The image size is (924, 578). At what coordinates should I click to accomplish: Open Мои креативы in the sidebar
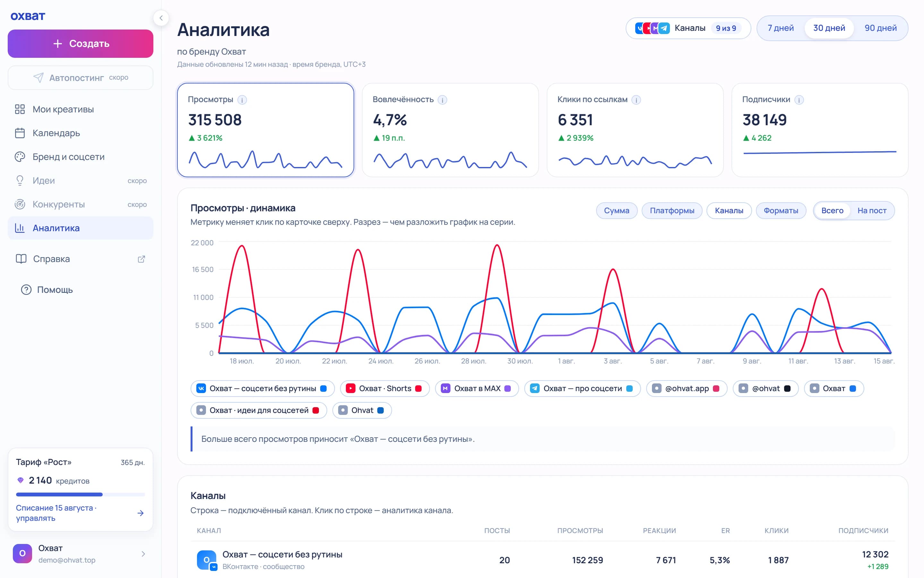pos(81,109)
